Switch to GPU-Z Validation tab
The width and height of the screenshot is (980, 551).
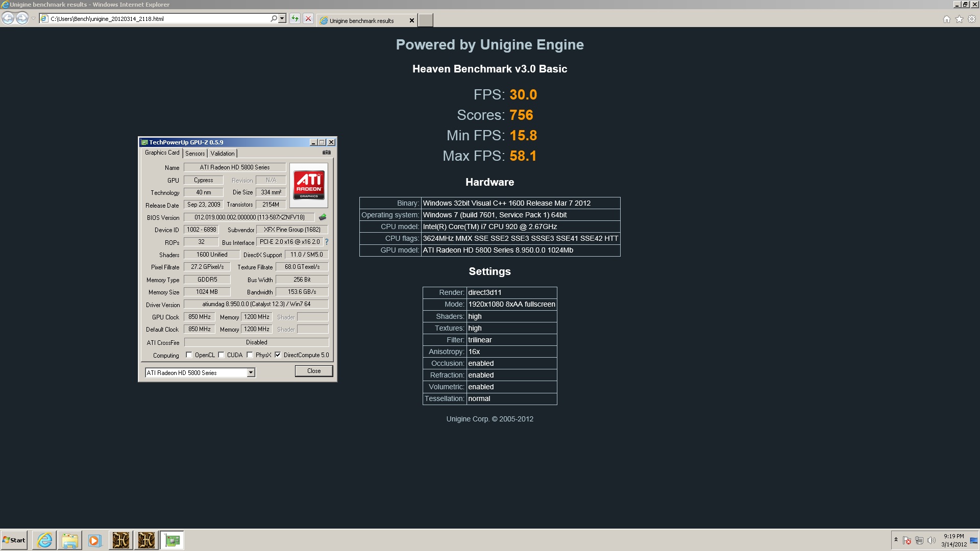[x=223, y=154]
